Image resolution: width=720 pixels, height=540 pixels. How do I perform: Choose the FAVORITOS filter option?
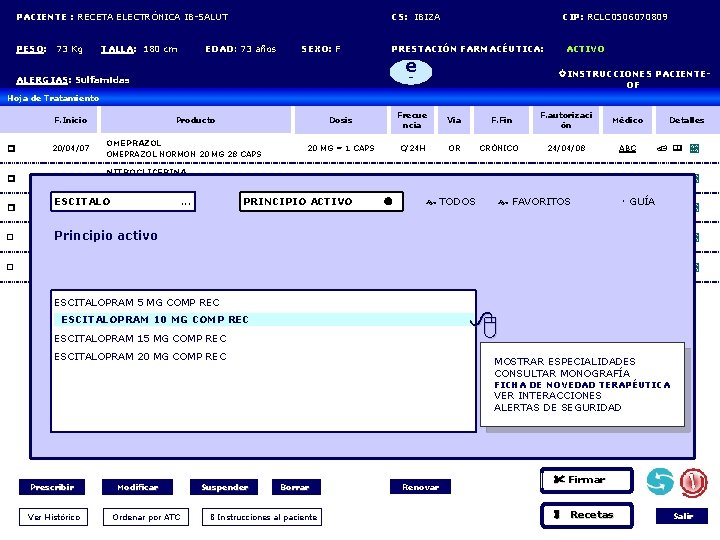534,201
